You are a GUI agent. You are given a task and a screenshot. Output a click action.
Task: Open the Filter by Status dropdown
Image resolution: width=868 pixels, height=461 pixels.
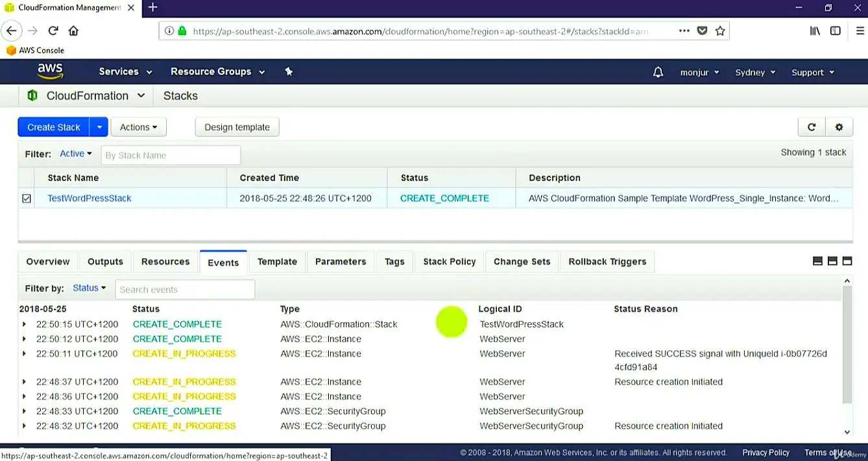(x=90, y=288)
